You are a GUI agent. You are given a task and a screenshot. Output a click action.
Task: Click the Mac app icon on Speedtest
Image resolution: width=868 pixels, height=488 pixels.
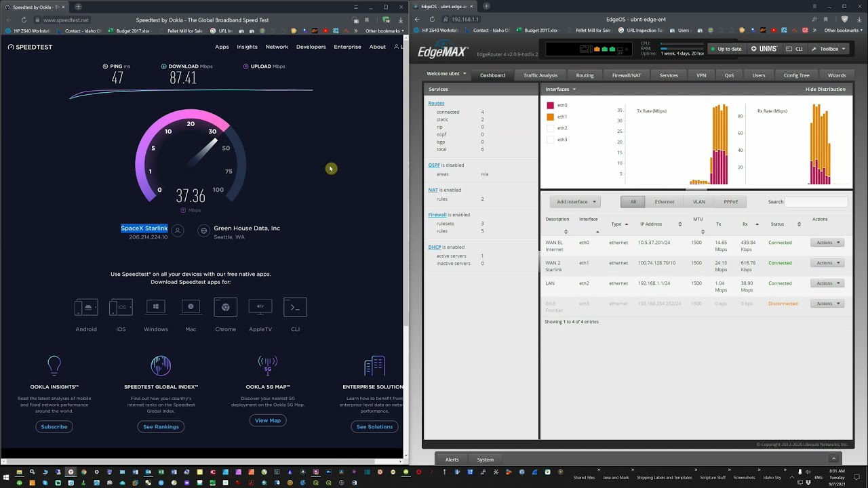[x=191, y=307]
